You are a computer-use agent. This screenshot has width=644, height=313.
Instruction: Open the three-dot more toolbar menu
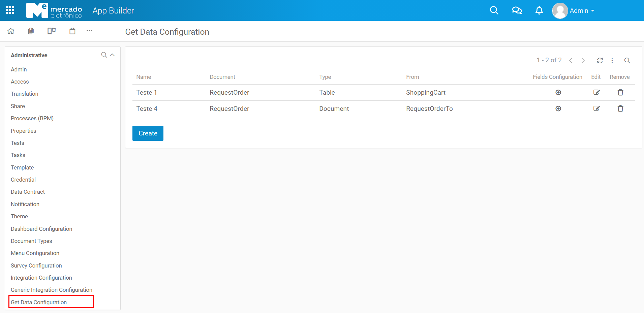pyautogui.click(x=89, y=31)
